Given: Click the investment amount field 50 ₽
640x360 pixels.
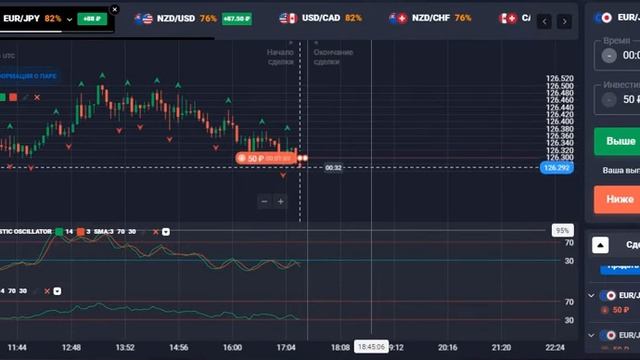Looking at the screenshot, I should click(617, 99).
